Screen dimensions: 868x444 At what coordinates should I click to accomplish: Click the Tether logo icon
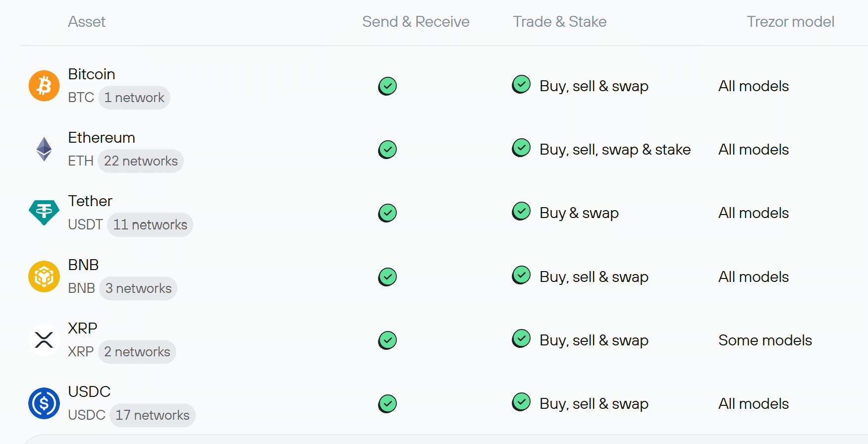44,213
